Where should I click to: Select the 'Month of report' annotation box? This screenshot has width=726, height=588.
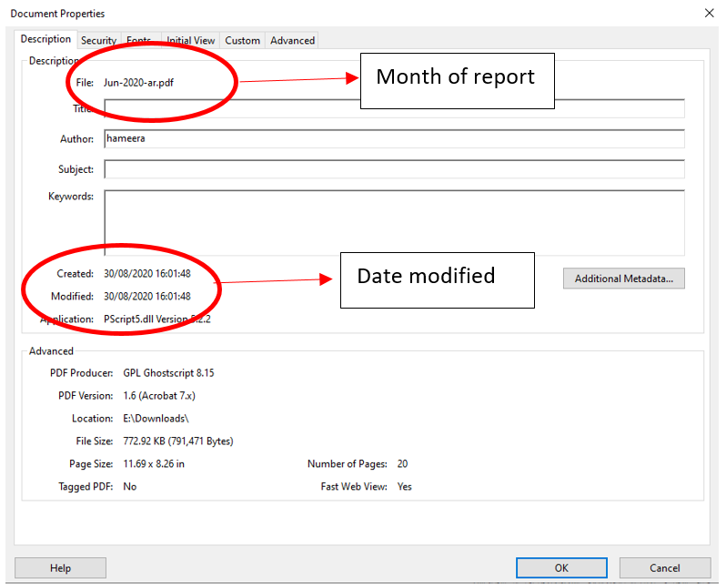pos(457,80)
